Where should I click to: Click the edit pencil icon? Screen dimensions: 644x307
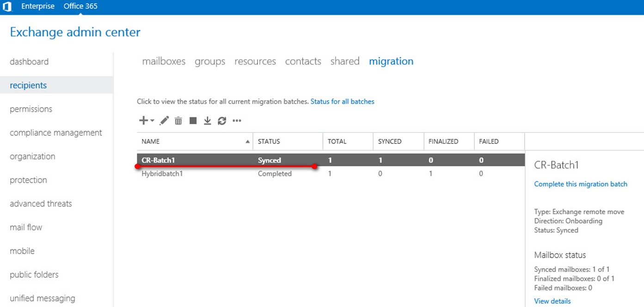click(x=164, y=121)
